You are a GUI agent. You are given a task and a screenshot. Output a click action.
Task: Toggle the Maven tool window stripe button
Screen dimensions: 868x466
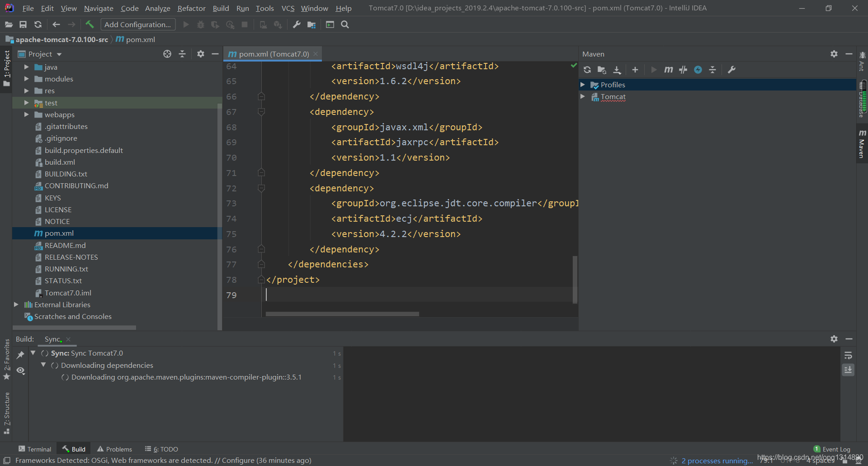(862, 144)
